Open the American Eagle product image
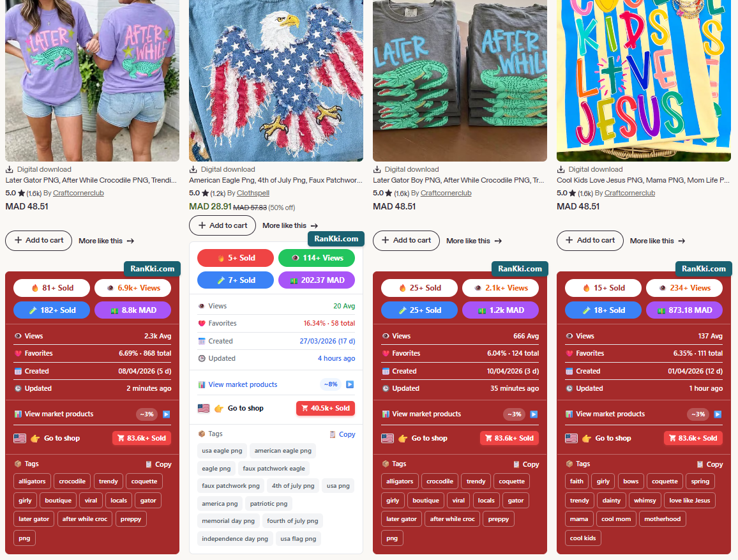Viewport: 738px width, 560px height. 276,80
